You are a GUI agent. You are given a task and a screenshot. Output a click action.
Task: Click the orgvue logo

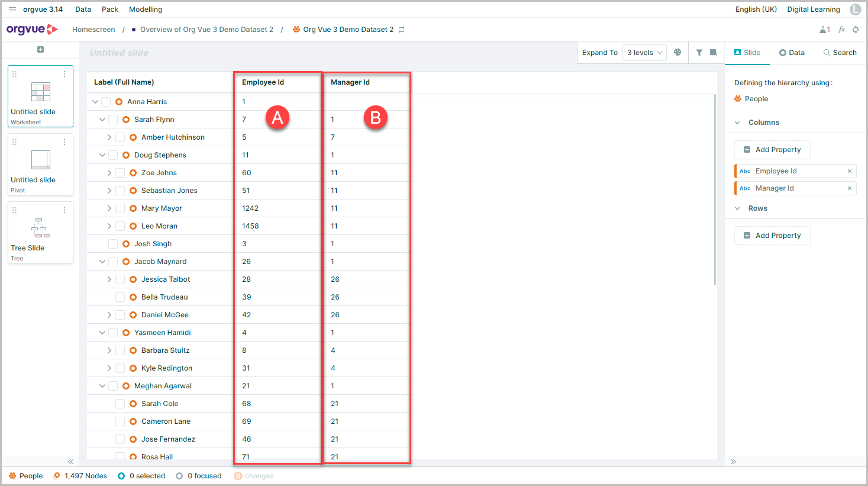[x=33, y=29]
